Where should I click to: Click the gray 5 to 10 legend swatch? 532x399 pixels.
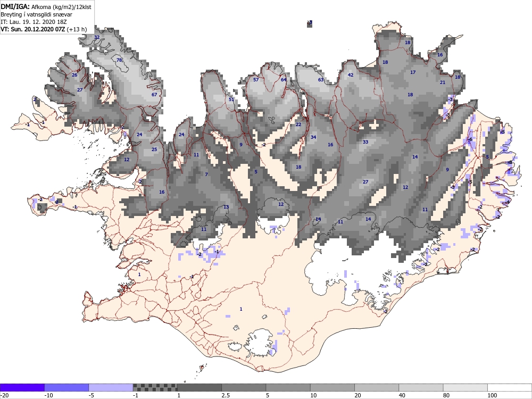288,387
